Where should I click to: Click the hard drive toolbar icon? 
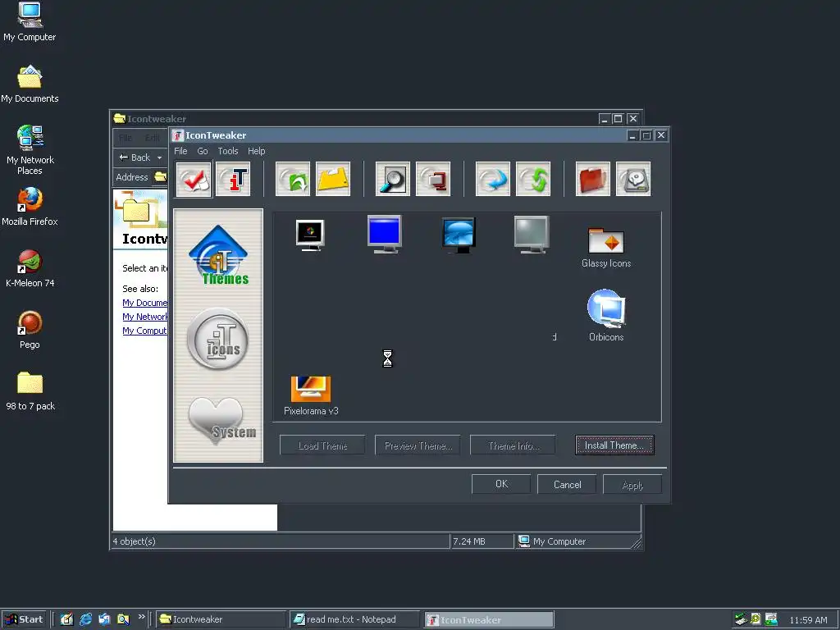(633, 179)
